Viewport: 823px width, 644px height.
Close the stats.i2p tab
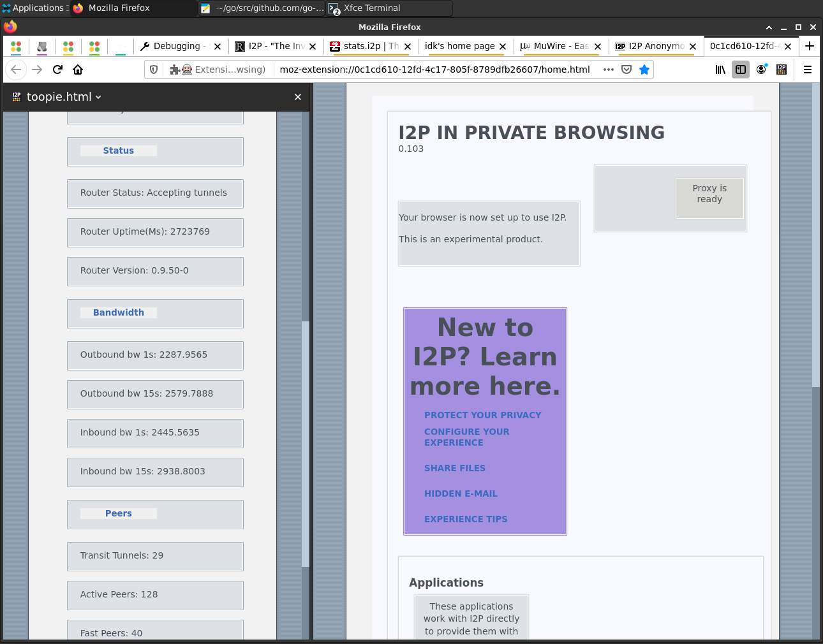(x=408, y=47)
